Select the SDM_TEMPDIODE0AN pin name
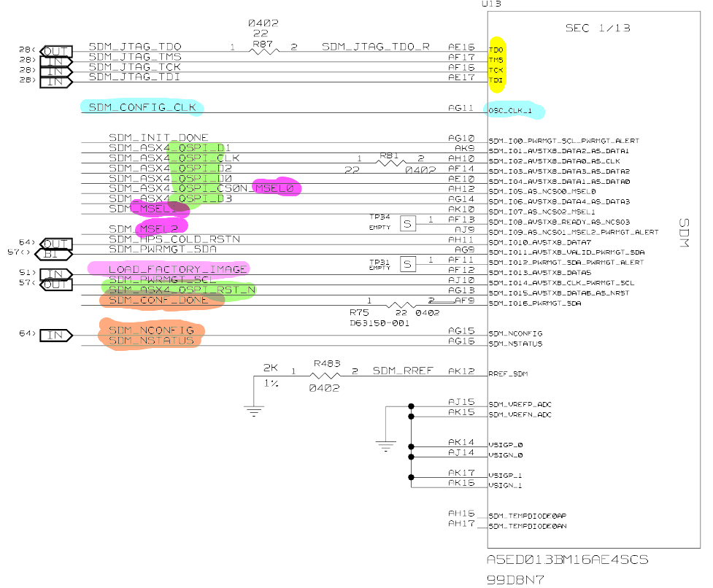Viewport: 713px width, 588px height. [x=528, y=526]
